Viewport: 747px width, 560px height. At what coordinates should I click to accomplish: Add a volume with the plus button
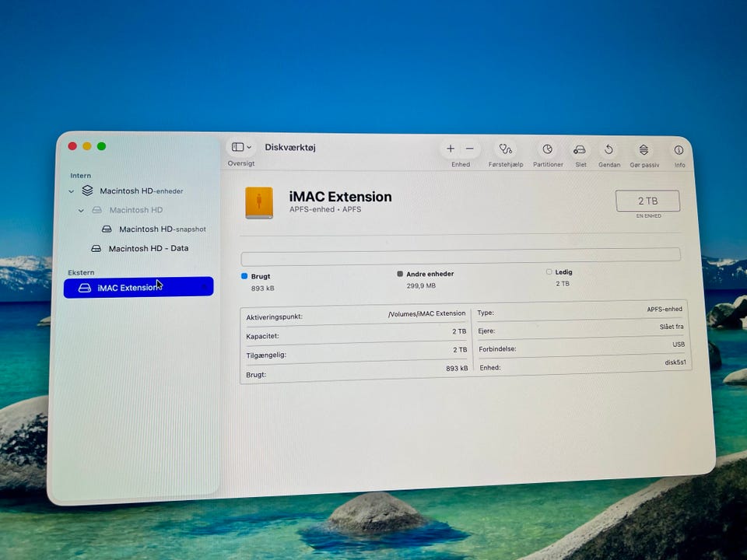pos(451,149)
